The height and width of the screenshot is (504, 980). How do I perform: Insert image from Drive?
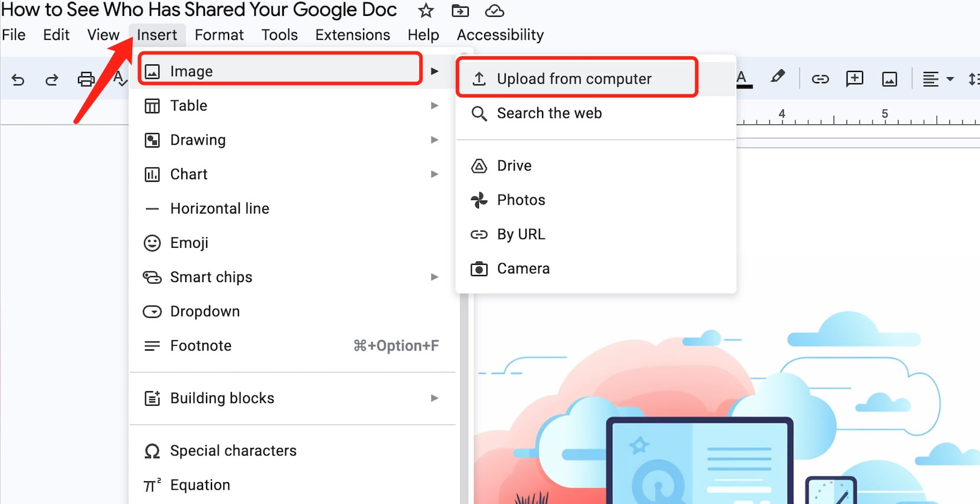pos(596,165)
